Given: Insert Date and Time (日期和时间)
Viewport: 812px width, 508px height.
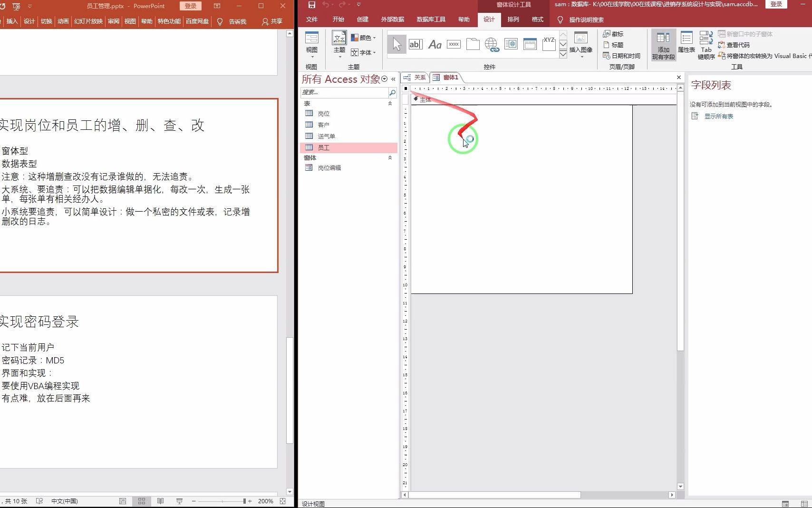Looking at the screenshot, I should tap(622, 56).
